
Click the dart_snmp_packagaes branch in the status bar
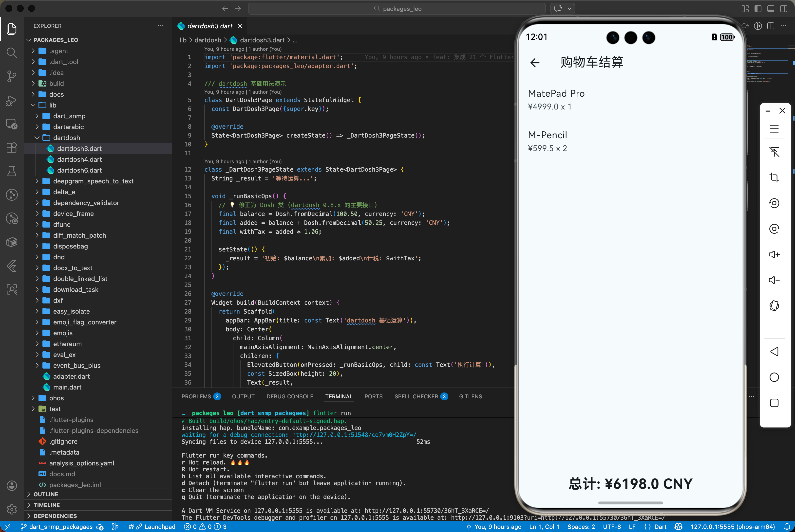(60, 527)
